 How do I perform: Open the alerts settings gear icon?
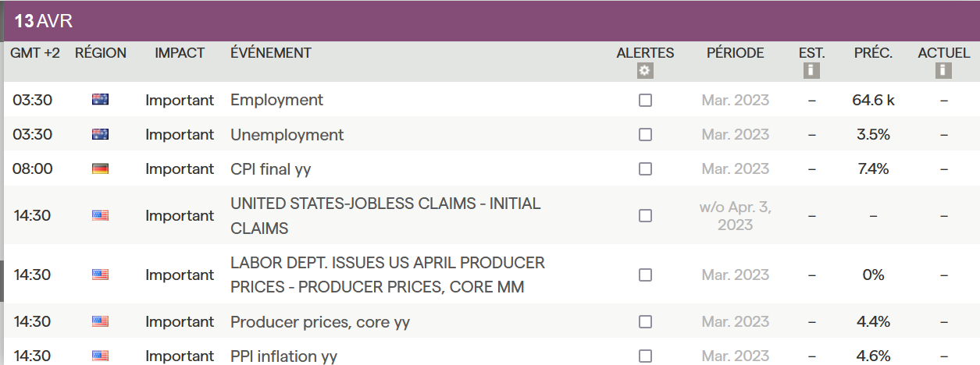pyautogui.click(x=645, y=71)
